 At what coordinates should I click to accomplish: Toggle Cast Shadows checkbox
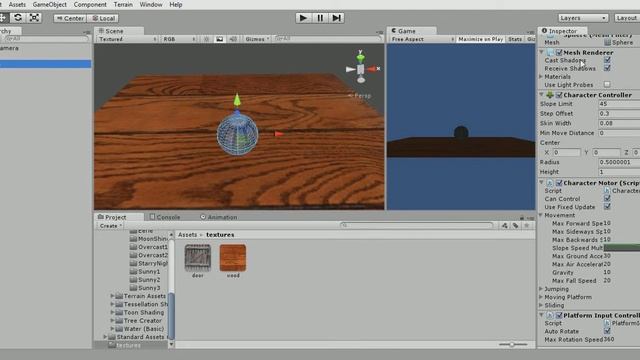pyautogui.click(x=607, y=60)
